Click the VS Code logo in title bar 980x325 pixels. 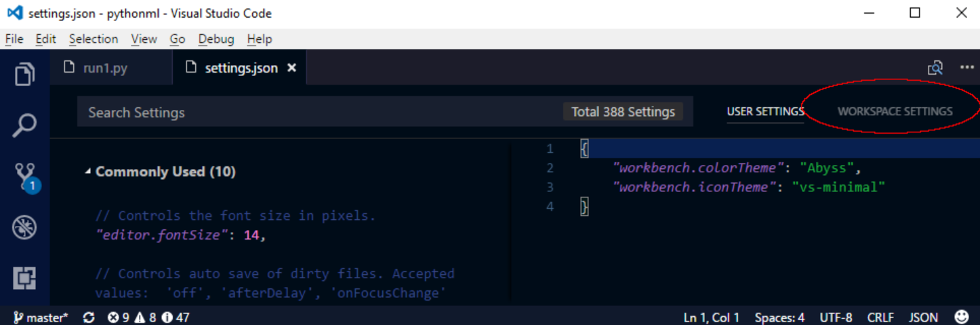coord(14,13)
